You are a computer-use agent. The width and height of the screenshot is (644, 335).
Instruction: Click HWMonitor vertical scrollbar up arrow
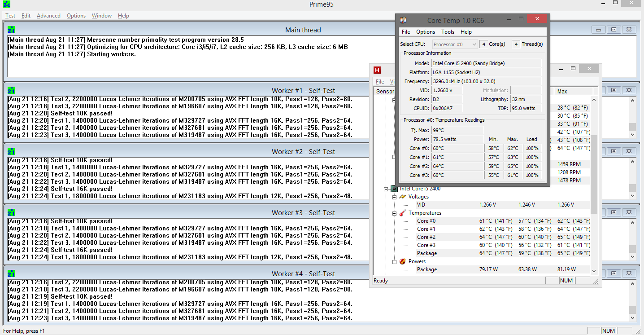click(594, 100)
